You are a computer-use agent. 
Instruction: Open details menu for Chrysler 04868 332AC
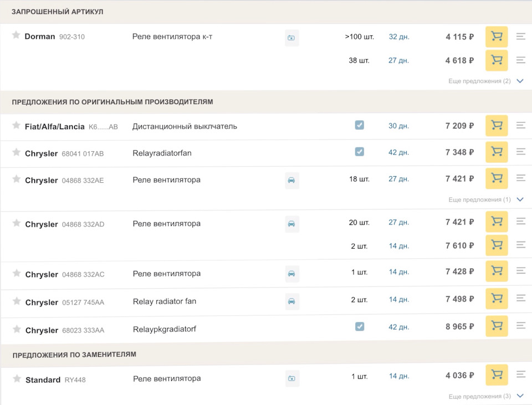[x=520, y=271]
